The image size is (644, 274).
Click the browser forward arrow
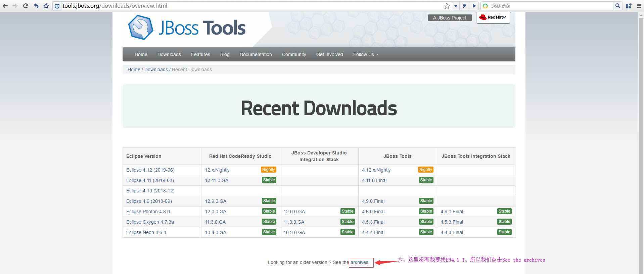coord(15,6)
